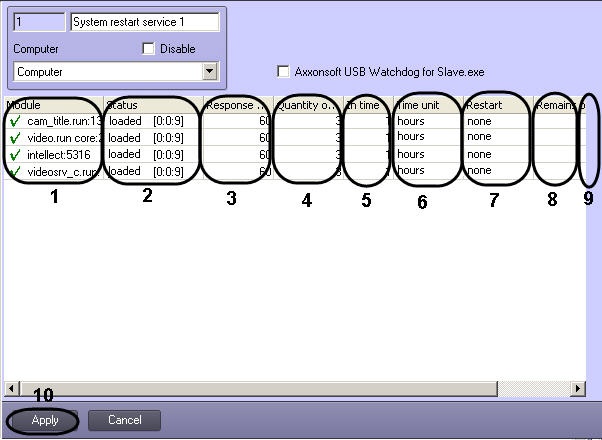The width and height of the screenshot is (602, 440).
Task: Focus the System restart service 1 name field
Action: pyautogui.click(x=145, y=22)
